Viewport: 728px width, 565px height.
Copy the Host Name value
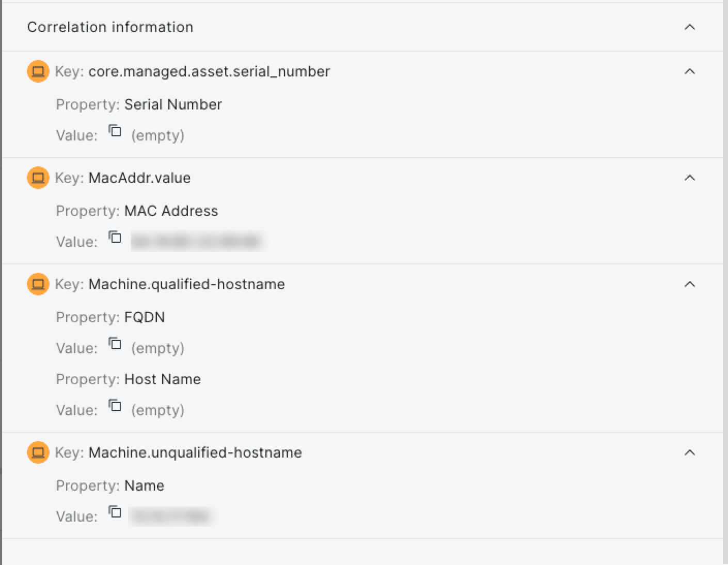pos(115,406)
